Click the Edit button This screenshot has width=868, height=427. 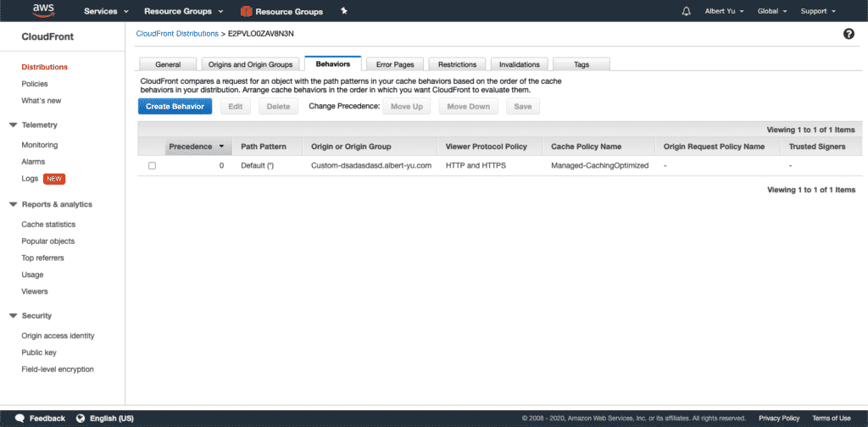tap(236, 106)
